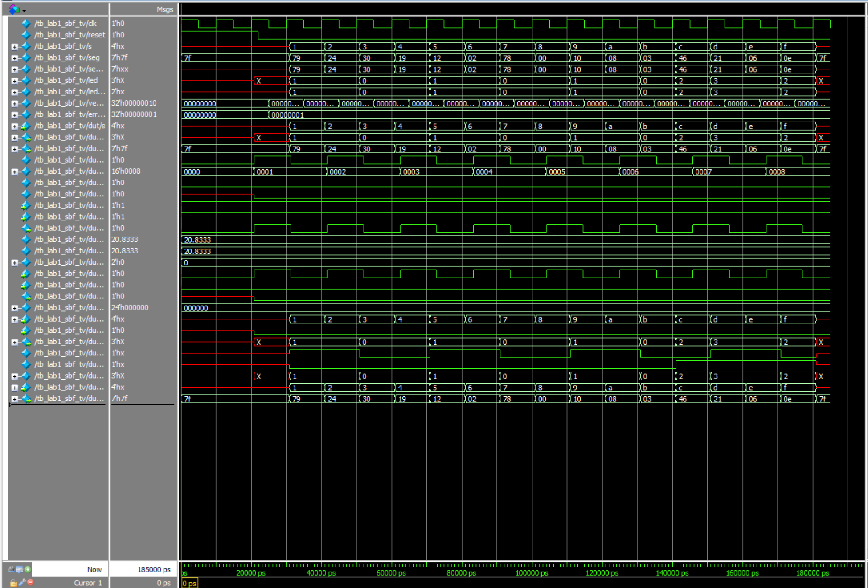
Task: Click the sort icon in the lower status bar
Action: [11, 569]
